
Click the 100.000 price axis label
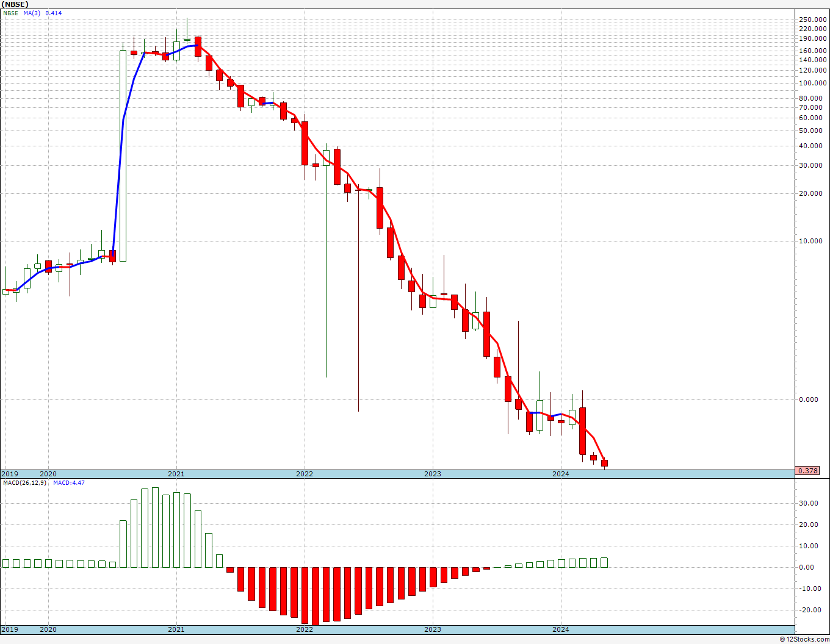(x=812, y=83)
